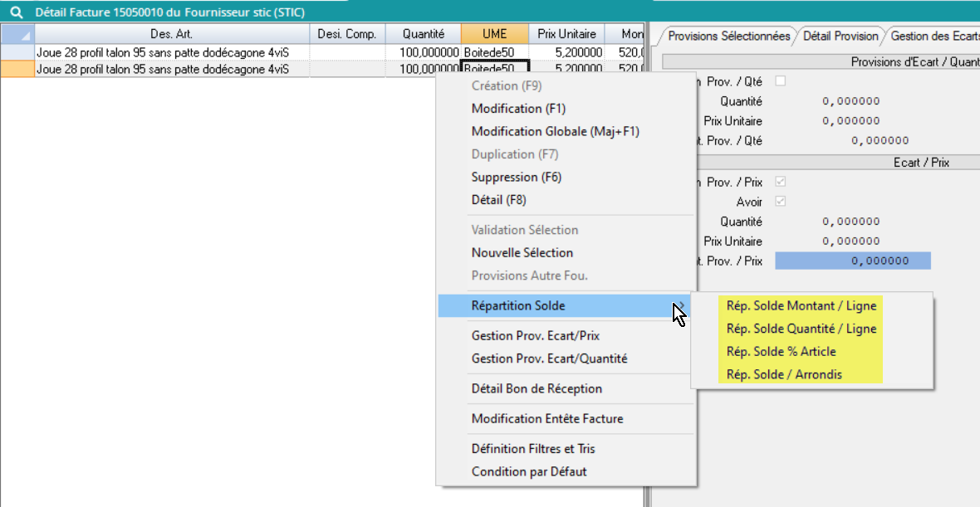Switch to Provisions Sélectionnées tab
Viewport: 980px width, 507px height.
coord(728,37)
